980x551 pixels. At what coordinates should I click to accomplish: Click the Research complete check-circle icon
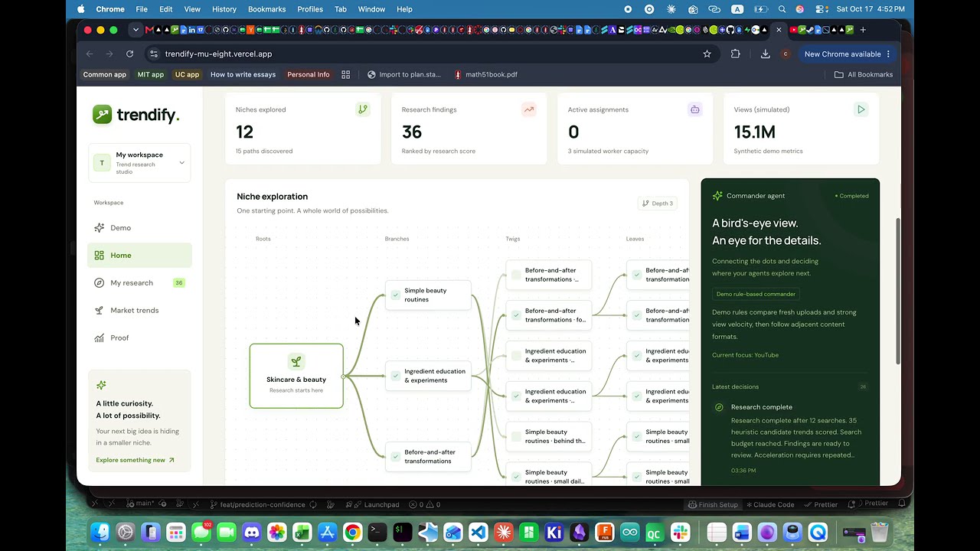(719, 407)
